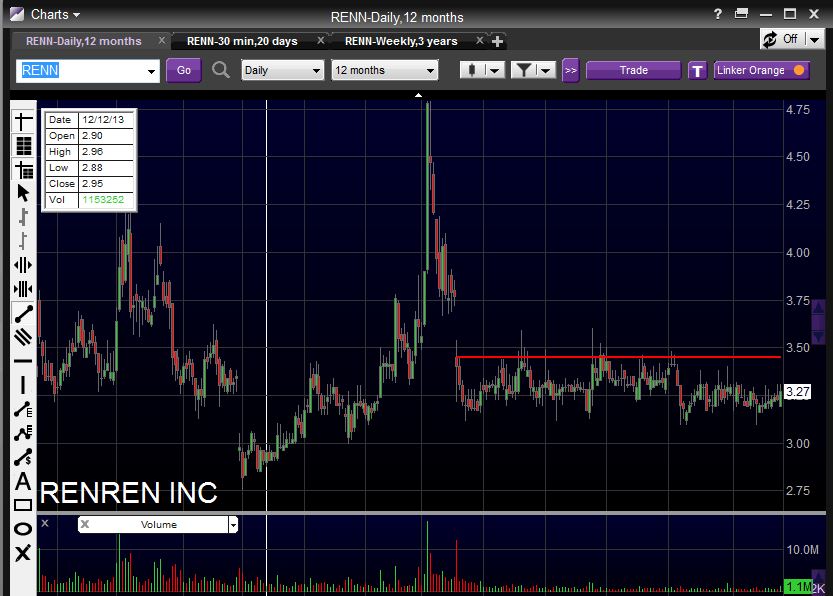
Task: Switch to RENN-30 min,20 days tab
Action: tap(242, 41)
